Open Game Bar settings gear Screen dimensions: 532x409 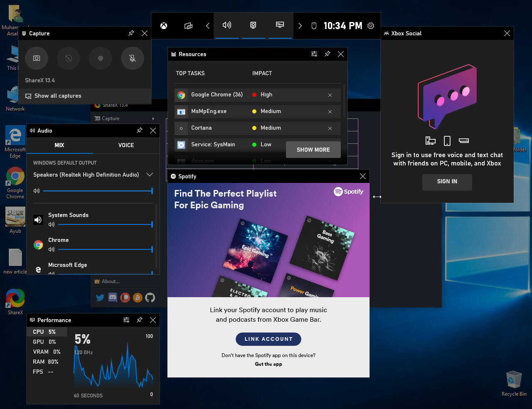click(371, 26)
